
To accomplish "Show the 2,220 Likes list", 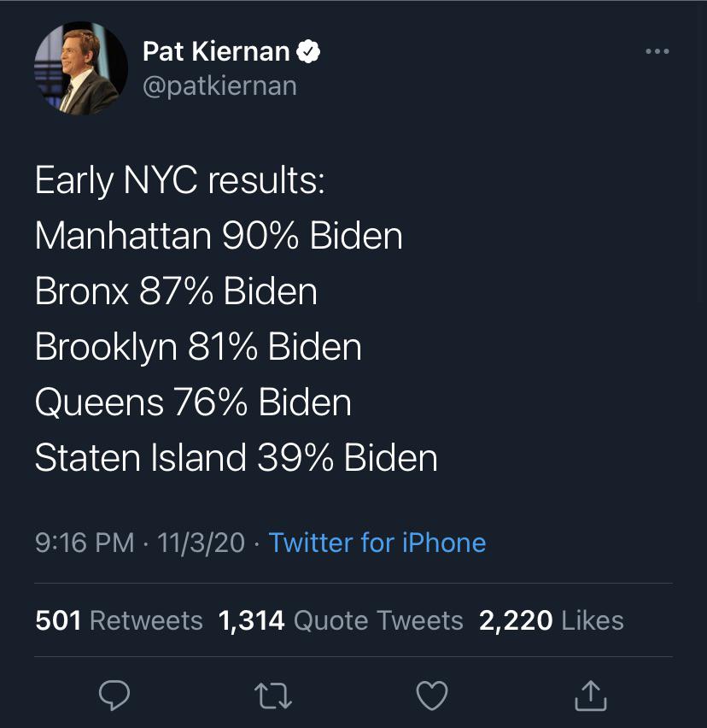I will (x=551, y=620).
